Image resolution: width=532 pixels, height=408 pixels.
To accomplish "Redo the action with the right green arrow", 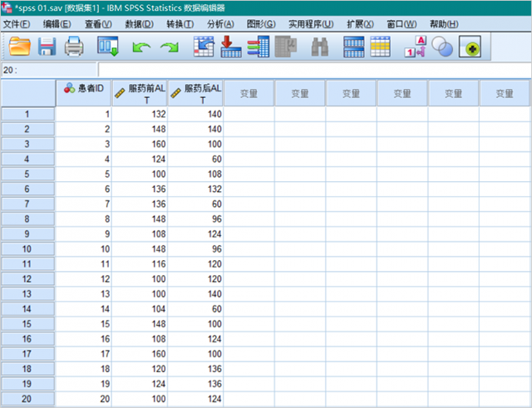I will tap(170, 47).
